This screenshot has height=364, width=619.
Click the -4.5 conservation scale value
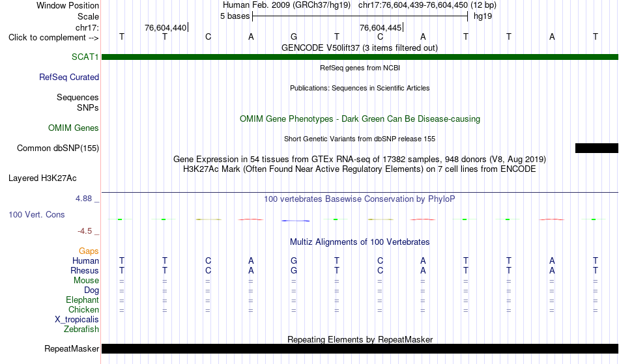[x=85, y=231]
